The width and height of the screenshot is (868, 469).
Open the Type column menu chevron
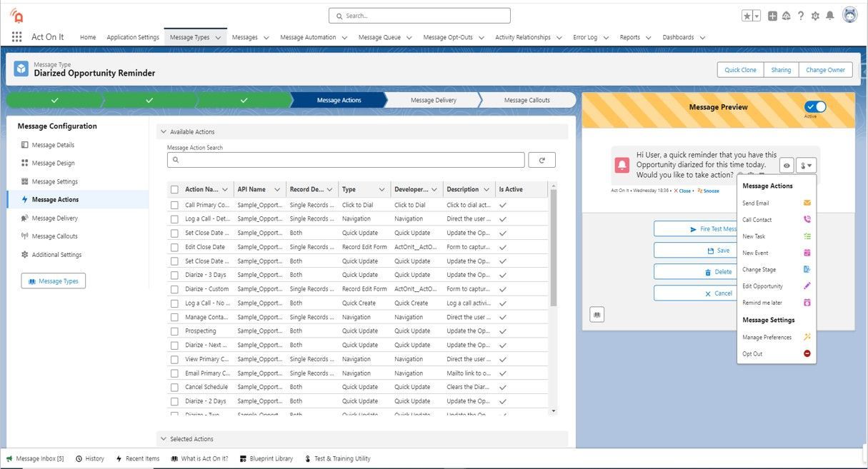coord(381,190)
